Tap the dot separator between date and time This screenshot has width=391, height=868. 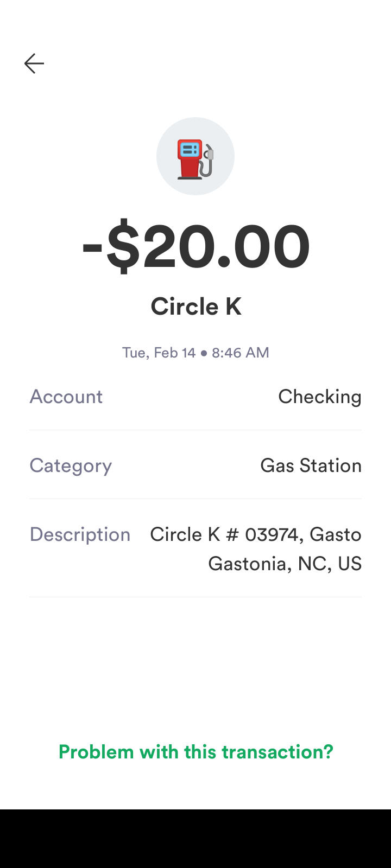[x=204, y=353]
